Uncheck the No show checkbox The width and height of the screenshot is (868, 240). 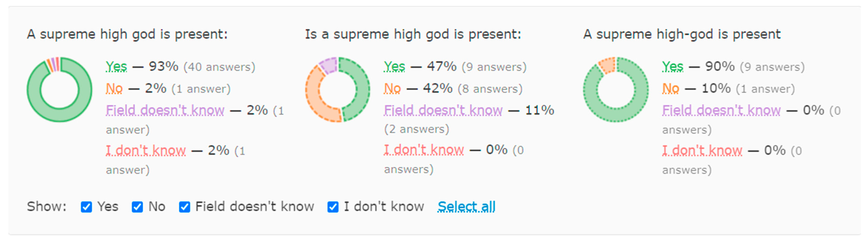coord(137,207)
